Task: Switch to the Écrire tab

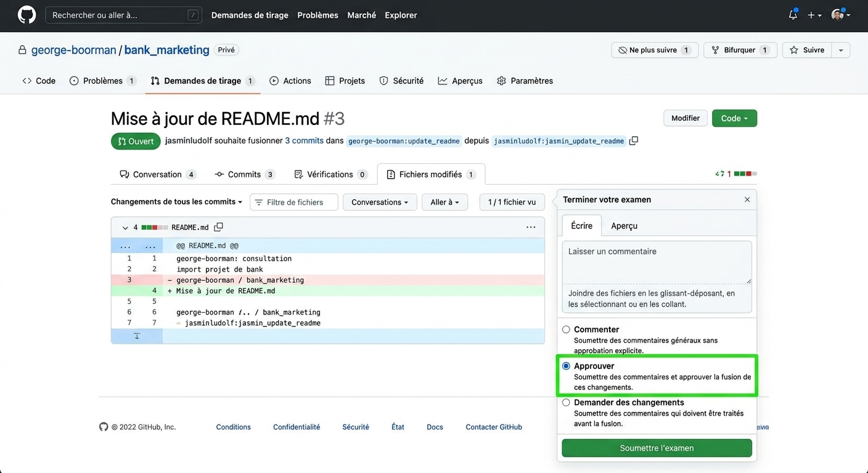Action: (581, 225)
